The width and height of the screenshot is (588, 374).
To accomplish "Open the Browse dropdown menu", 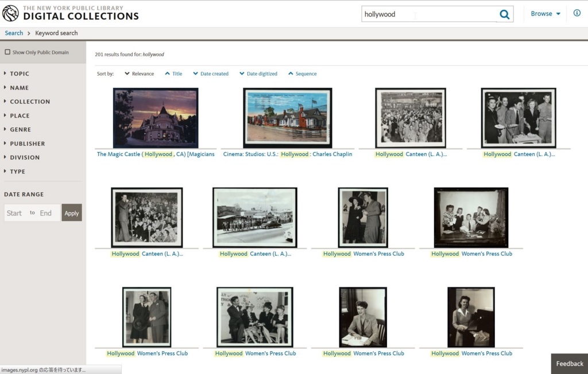I will (x=546, y=14).
